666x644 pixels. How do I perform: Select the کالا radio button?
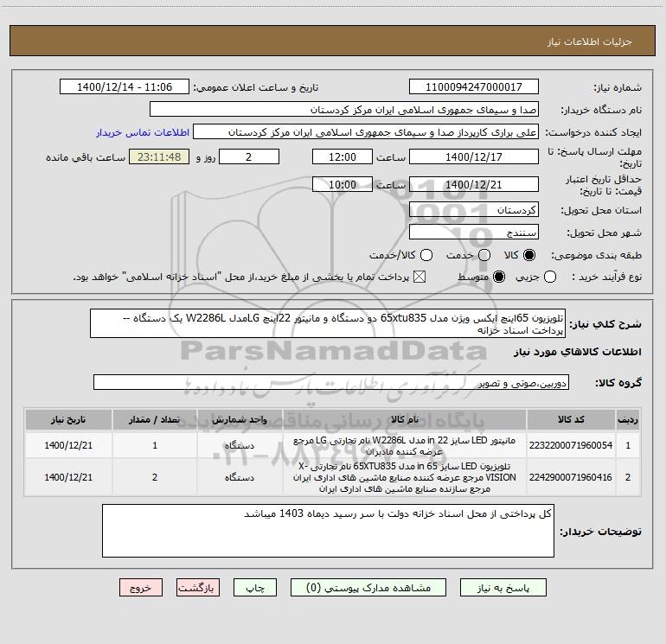point(529,255)
